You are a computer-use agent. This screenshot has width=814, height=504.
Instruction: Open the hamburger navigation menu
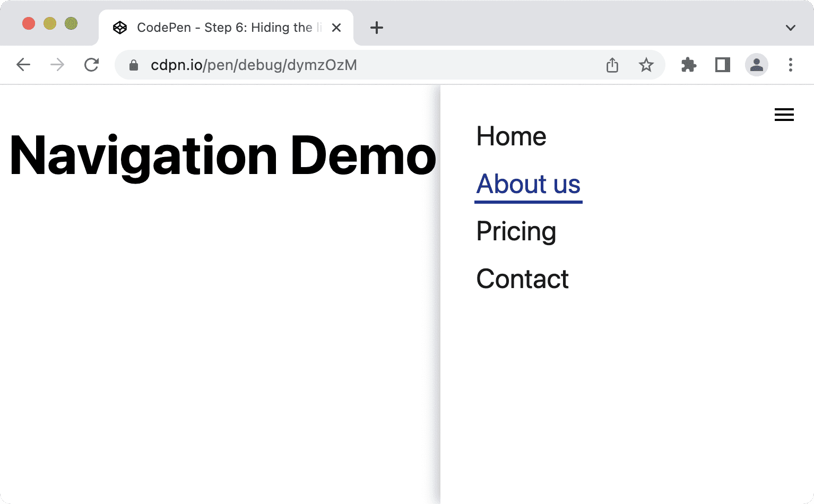pyautogui.click(x=784, y=114)
